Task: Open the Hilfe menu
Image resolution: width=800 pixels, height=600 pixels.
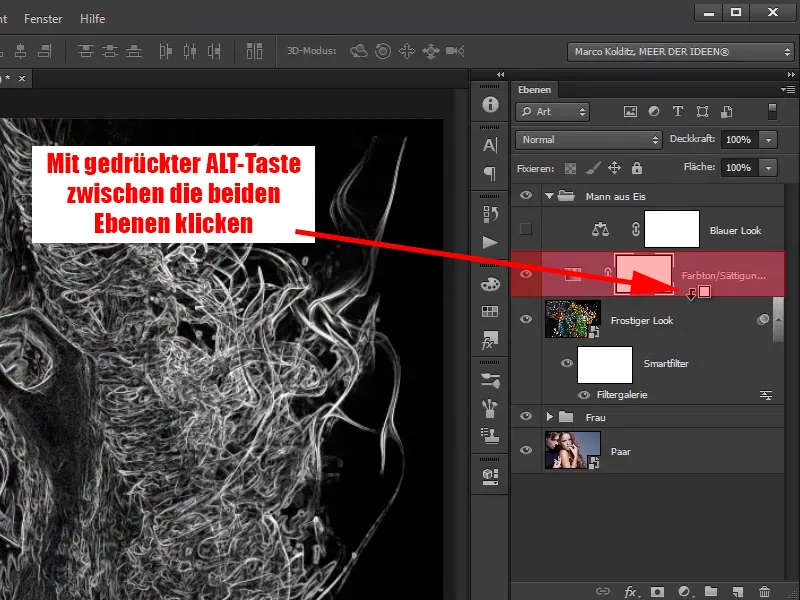Action: (91, 18)
